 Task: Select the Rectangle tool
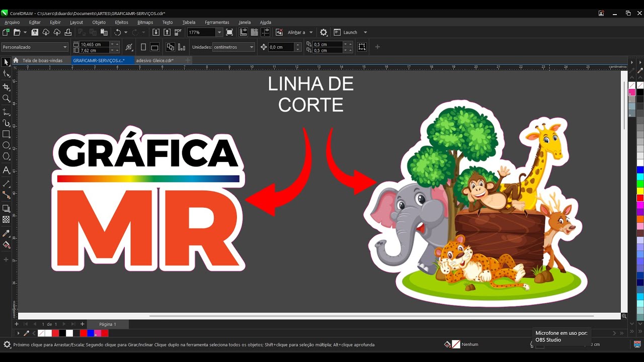coord(6,134)
